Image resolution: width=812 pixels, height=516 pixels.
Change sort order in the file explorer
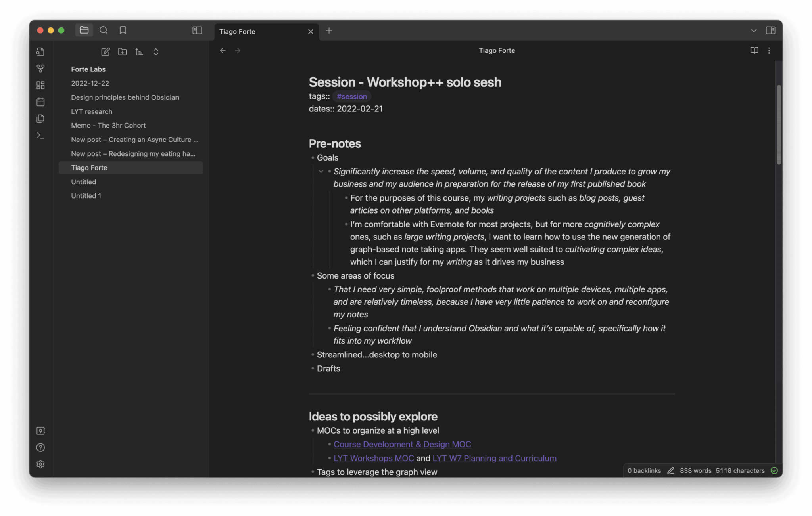[x=139, y=52]
